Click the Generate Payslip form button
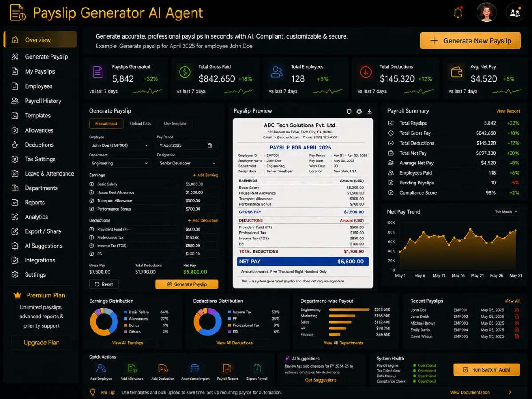Viewport: 532px width, 399px height. coord(187,284)
